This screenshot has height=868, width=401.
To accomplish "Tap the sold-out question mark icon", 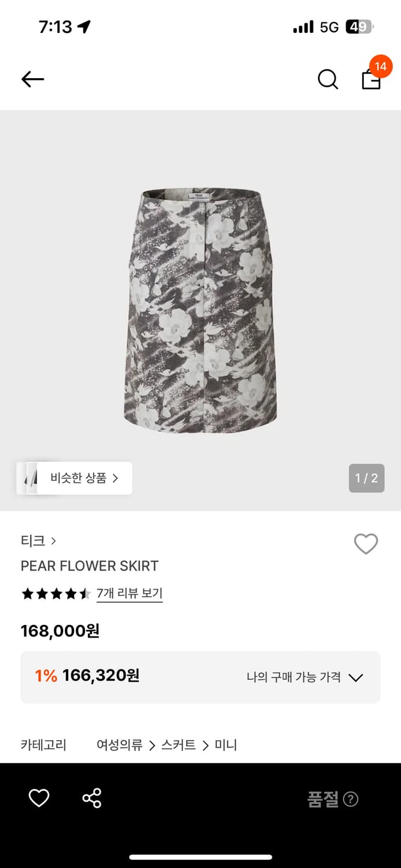I will [x=351, y=799].
